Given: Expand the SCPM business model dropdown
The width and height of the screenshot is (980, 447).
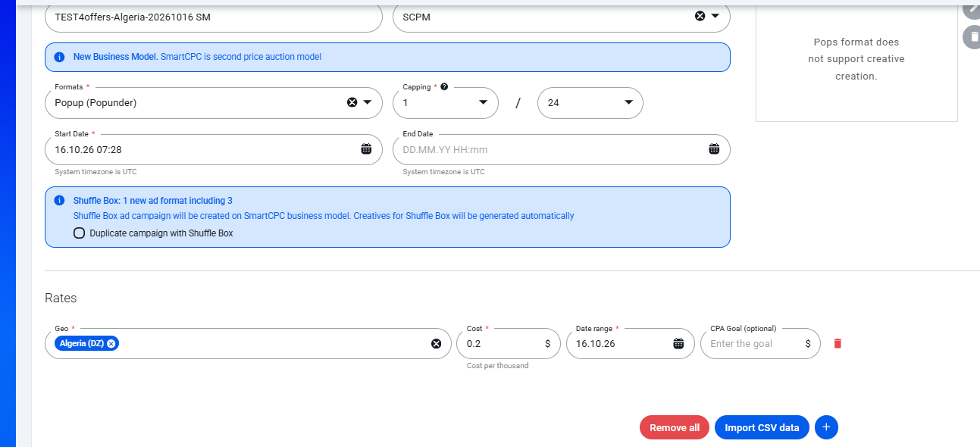Looking at the screenshot, I should coord(715,16).
